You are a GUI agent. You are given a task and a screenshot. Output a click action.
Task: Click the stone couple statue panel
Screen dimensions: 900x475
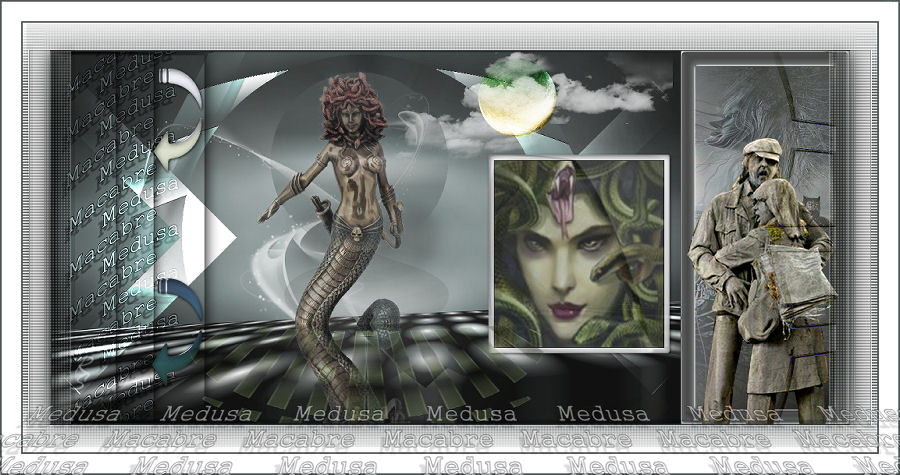click(x=762, y=238)
